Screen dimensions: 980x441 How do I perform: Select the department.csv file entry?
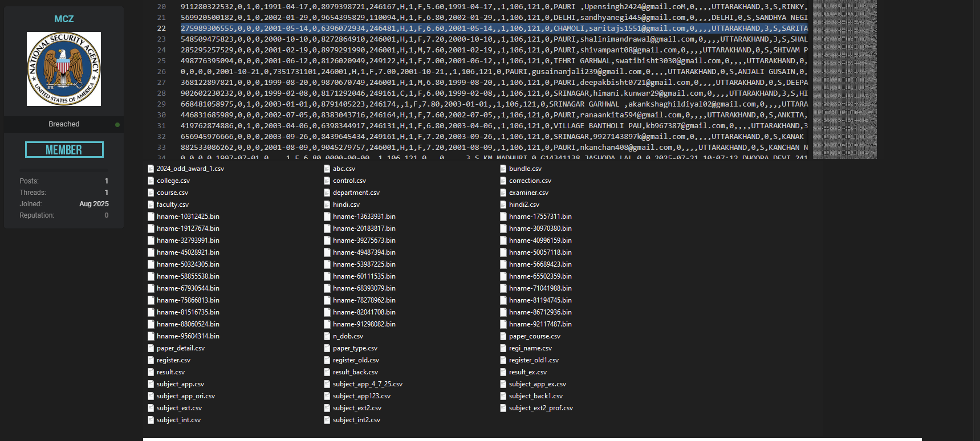tap(356, 193)
